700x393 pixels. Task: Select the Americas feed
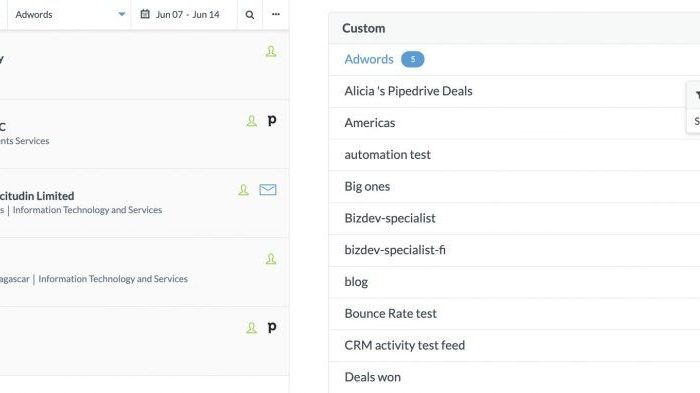point(514,123)
